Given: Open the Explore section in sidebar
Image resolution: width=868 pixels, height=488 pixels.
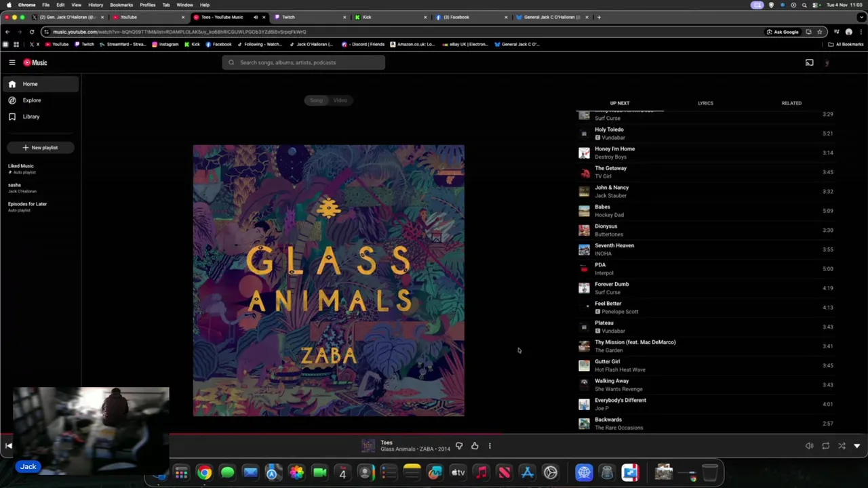Looking at the screenshot, I should [x=41, y=100].
